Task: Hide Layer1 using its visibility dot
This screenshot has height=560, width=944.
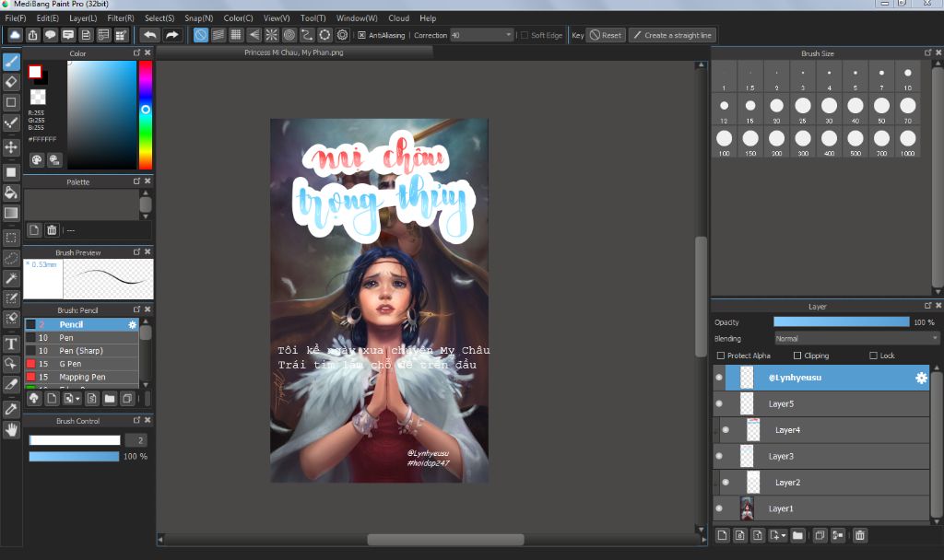Action: (x=719, y=508)
